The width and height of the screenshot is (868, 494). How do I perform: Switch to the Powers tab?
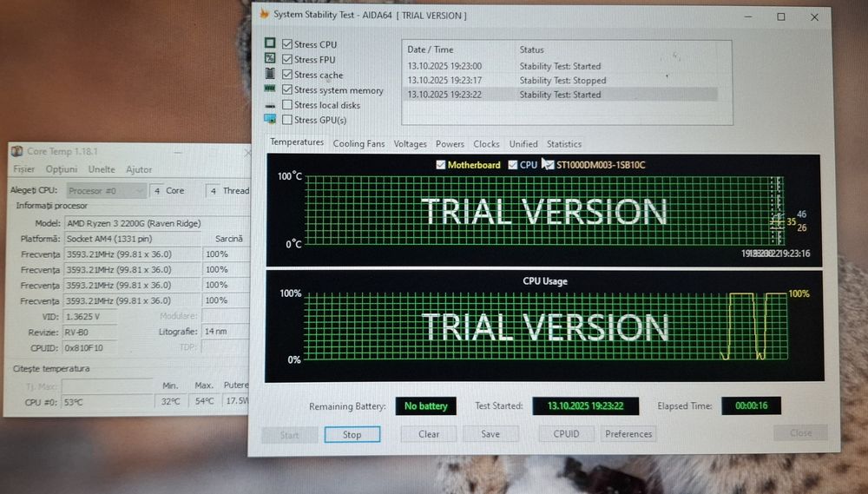(x=450, y=143)
